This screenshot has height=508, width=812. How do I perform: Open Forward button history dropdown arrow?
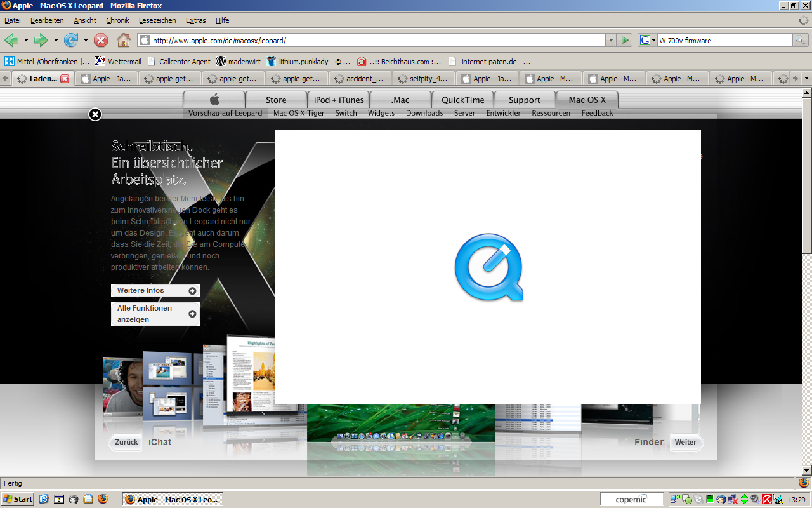tap(56, 41)
